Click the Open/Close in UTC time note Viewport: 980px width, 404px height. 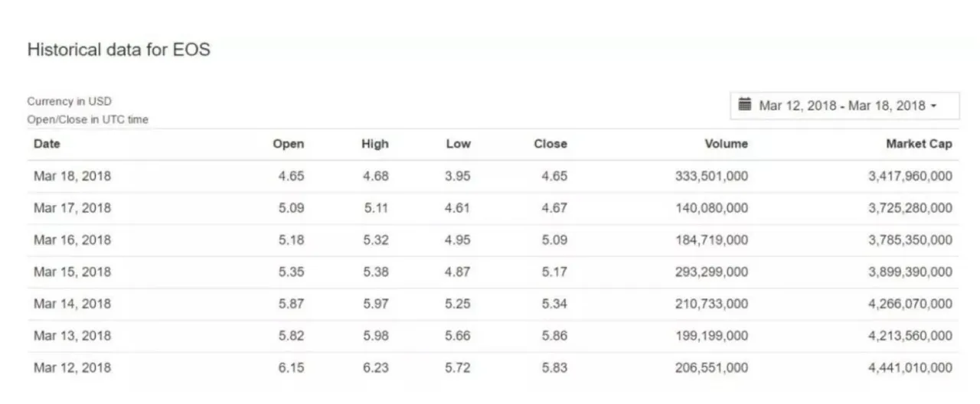[x=88, y=119]
